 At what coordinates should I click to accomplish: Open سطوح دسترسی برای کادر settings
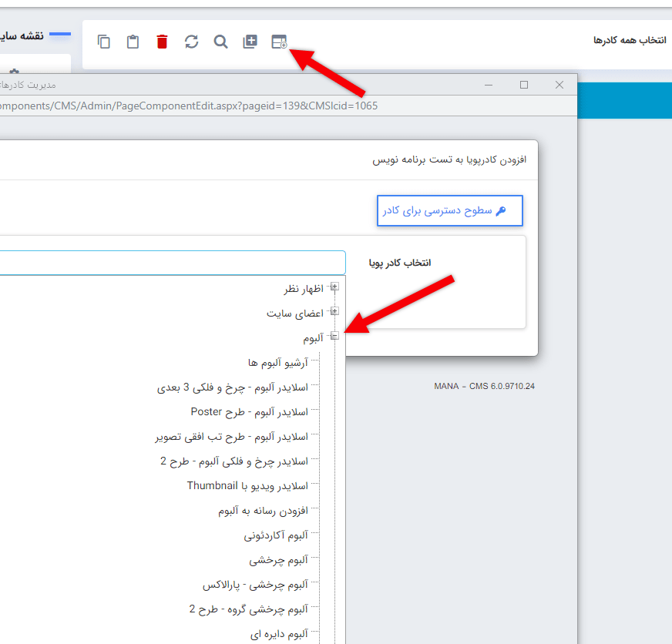tap(449, 210)
